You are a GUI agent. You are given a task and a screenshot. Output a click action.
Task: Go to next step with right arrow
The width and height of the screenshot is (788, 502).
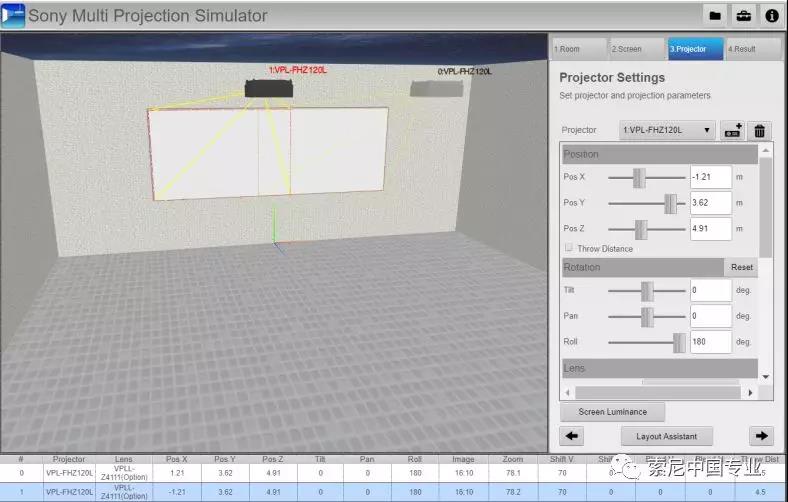[761, 436]
